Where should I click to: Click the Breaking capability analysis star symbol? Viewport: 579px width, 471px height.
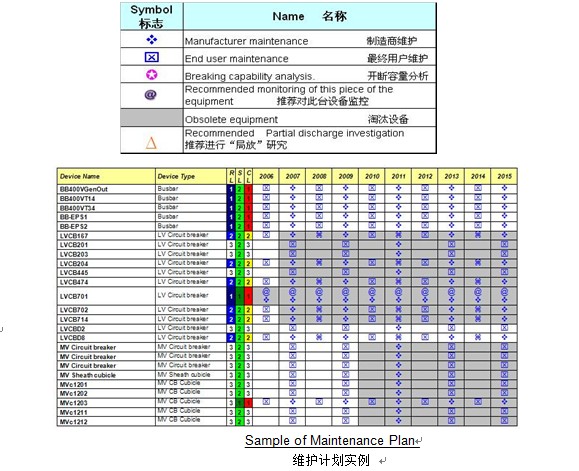[152, 75]
